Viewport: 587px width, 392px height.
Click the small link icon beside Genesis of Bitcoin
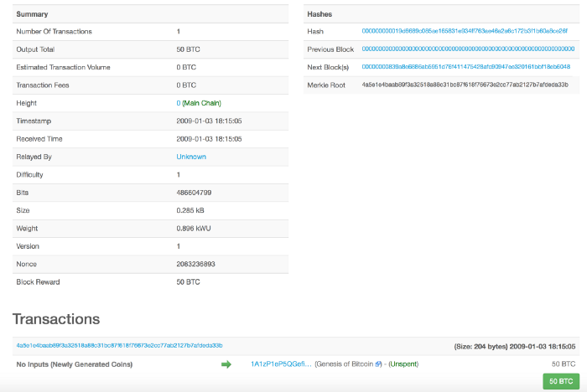377,364
